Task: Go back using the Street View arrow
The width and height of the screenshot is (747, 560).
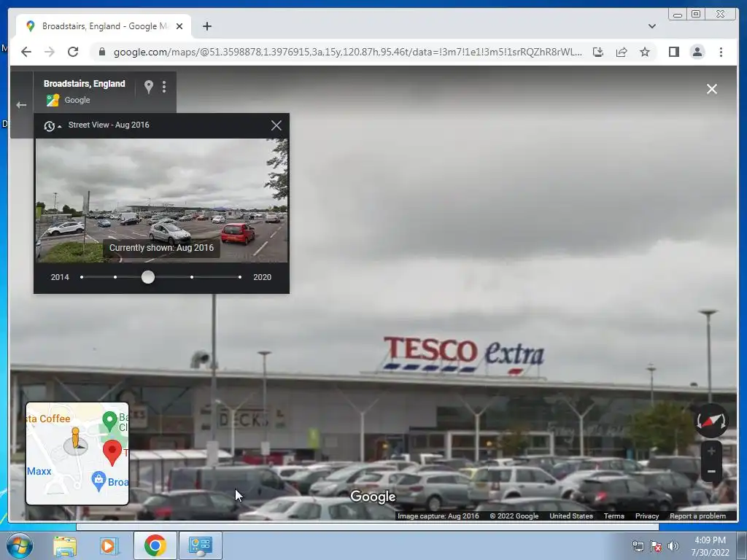Action: pos(21,105)
